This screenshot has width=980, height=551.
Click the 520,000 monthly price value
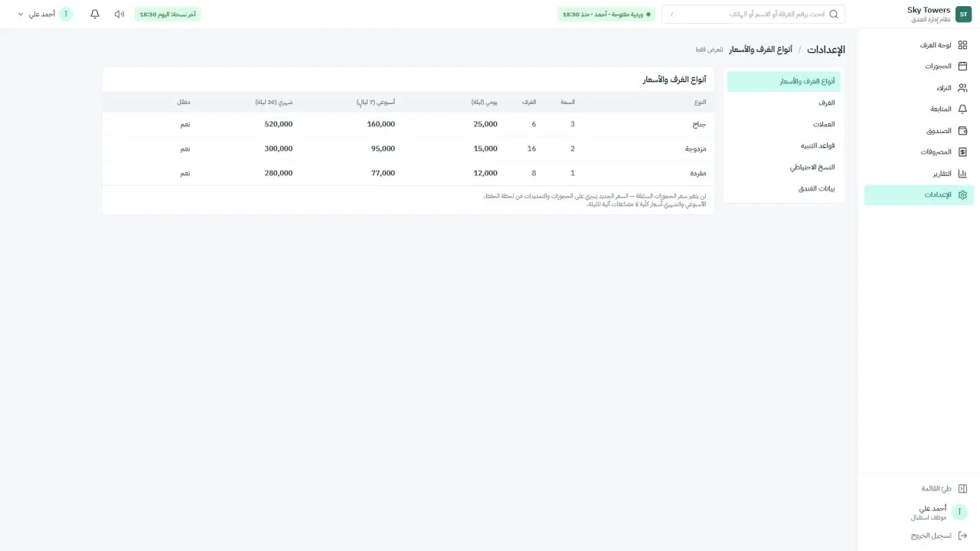tap(279, 124)
